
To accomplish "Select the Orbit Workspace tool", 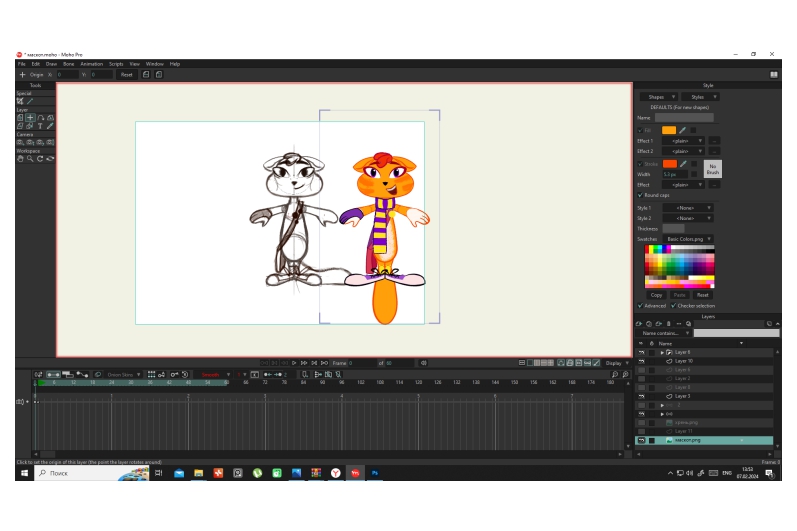I will coord(50,159).
